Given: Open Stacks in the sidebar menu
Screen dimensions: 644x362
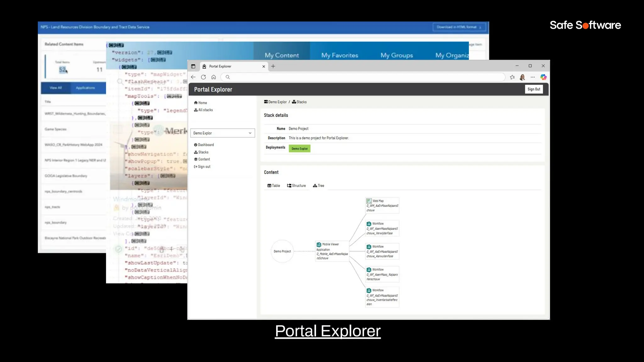Looking at the screenshot, I should click(201, 152).
